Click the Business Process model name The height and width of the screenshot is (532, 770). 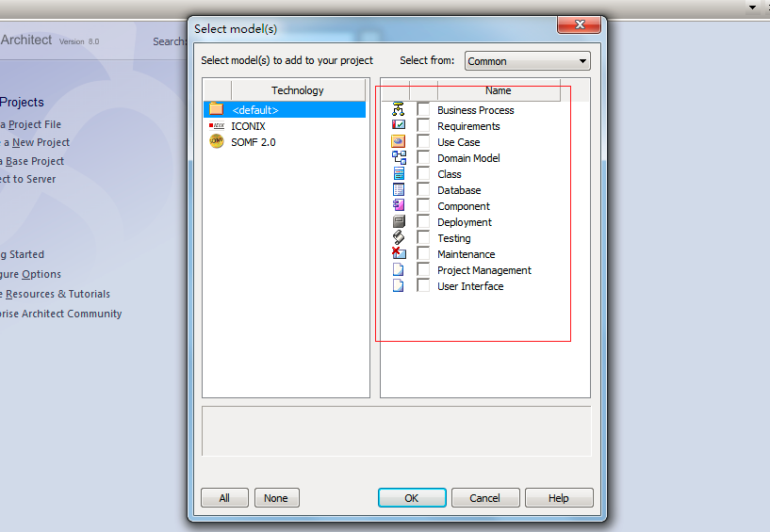[x=475, y=110]
